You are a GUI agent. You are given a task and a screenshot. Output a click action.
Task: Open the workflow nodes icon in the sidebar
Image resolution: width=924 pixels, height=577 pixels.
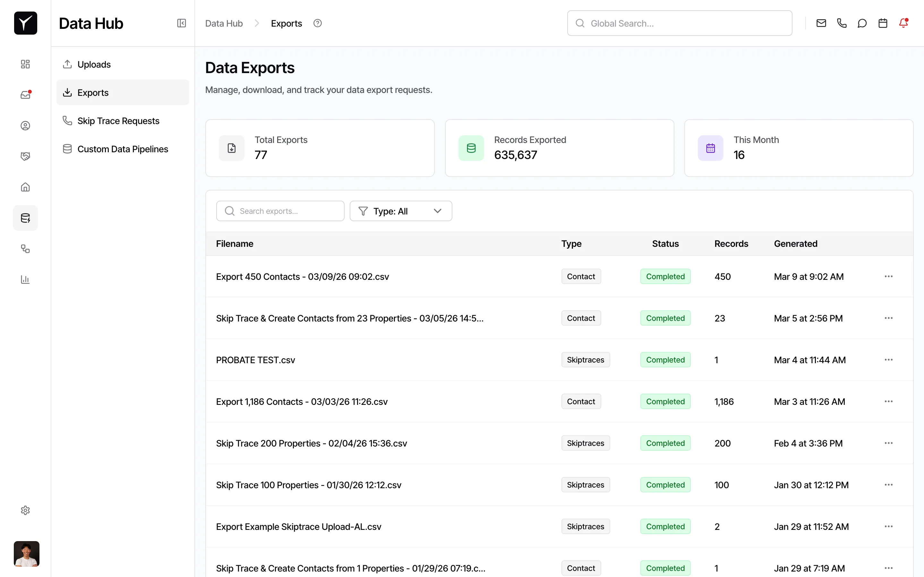tap(25, 249)
